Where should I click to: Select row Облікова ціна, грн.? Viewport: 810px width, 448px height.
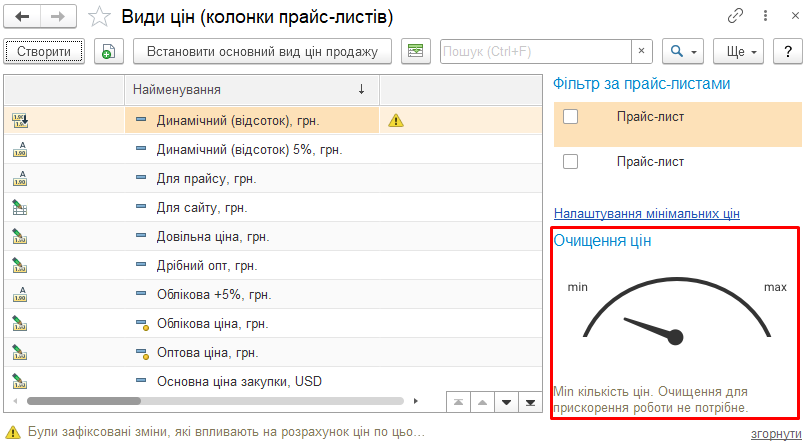tap(273, 323)
